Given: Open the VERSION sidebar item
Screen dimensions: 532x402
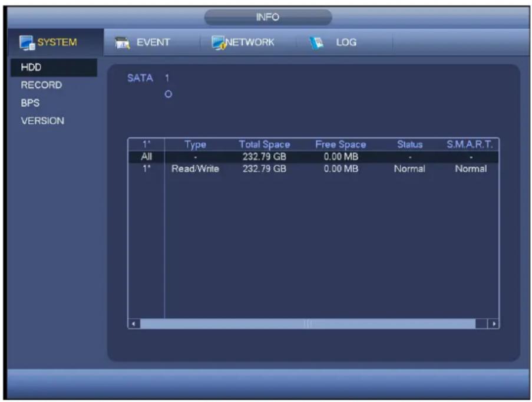Looking at the screenshot, I should (x=42, y=121).
